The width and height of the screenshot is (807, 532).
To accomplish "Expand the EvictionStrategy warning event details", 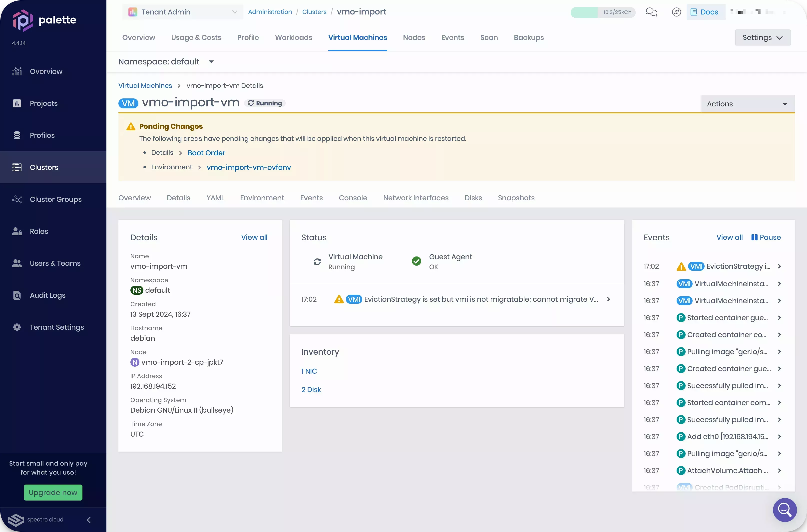I will point(608,299).
